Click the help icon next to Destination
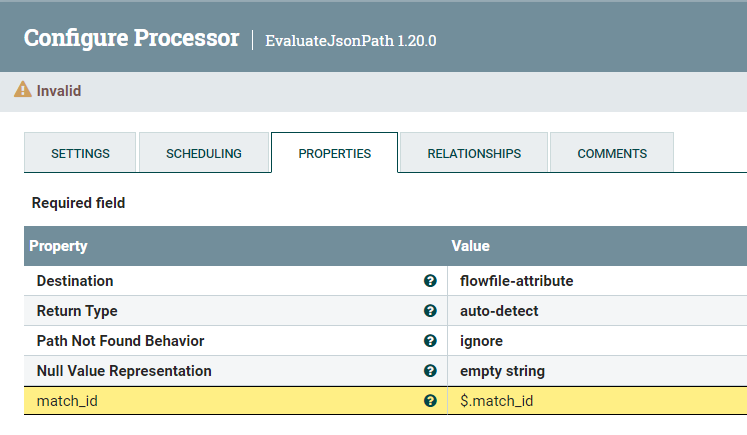This screenshot has height=435, width=747. click(x=430, y=281)
